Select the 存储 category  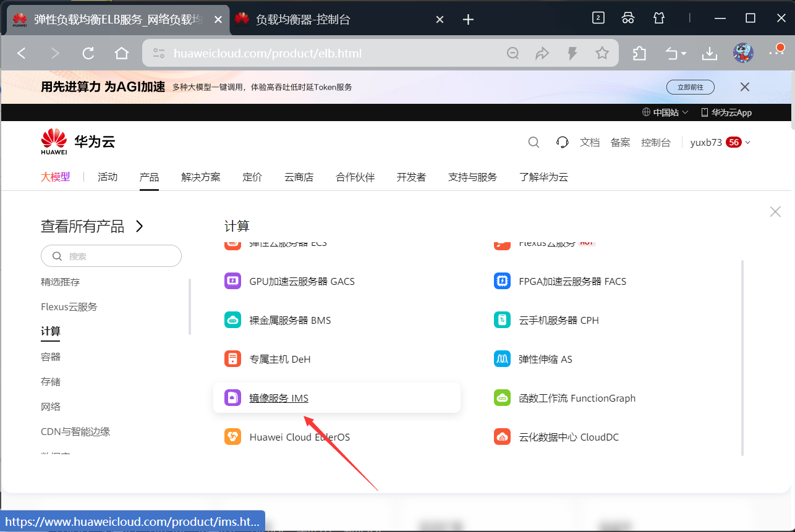coord(51,381)
